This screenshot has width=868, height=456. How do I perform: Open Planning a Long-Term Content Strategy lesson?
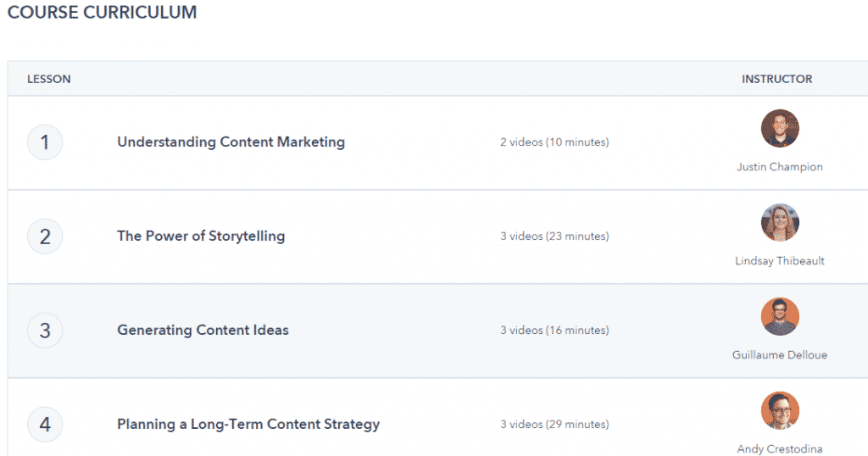coord(248,425)
